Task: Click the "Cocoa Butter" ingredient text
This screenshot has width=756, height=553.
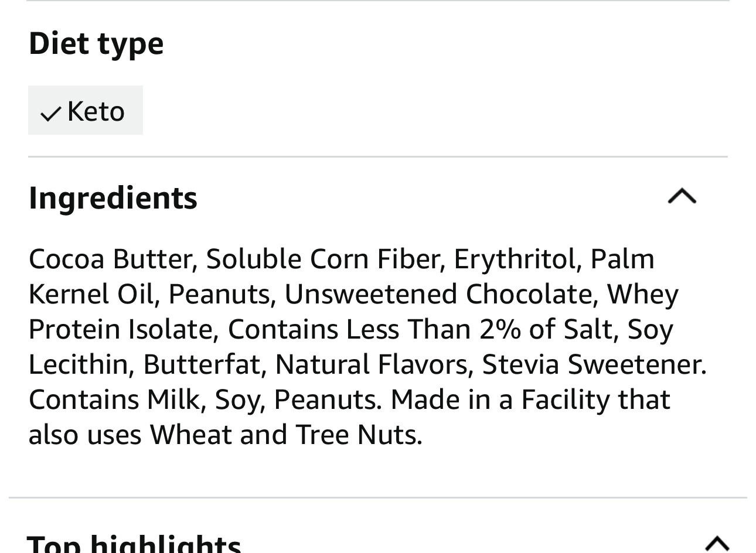Action: (x=111, y=259)
